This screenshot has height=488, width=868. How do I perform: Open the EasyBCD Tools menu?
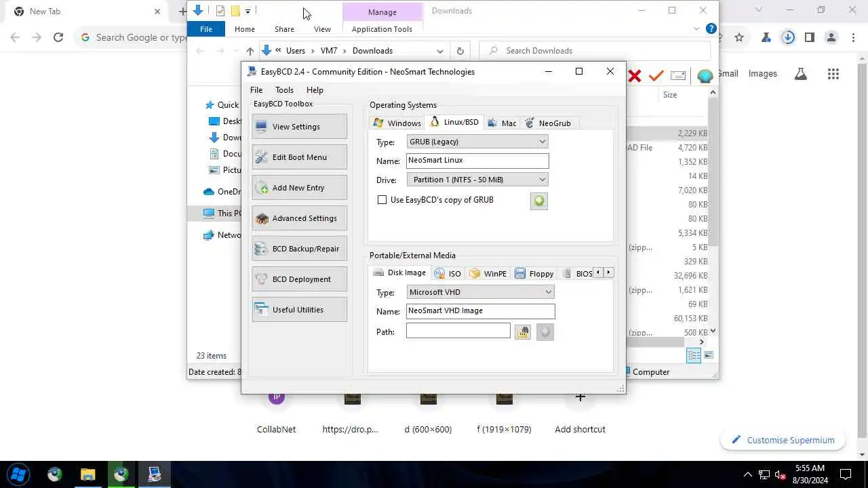coord(284,90)
